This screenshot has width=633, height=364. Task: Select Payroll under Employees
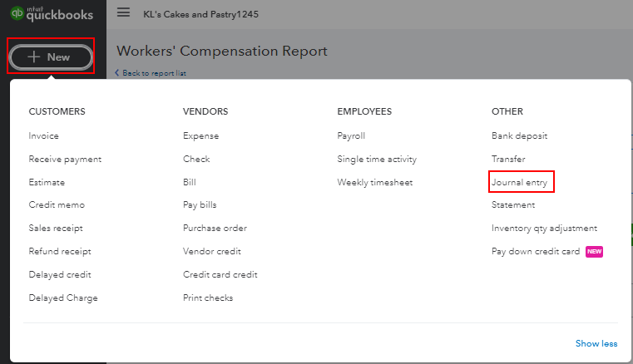coord(351,136)
